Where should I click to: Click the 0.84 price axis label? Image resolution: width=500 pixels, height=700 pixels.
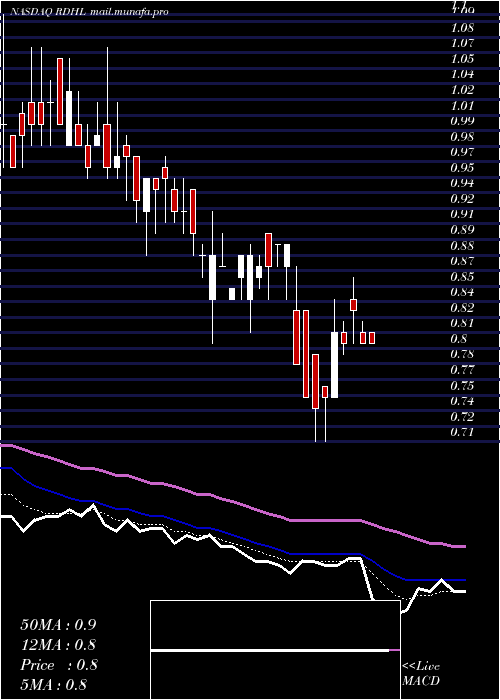point(462,292)
